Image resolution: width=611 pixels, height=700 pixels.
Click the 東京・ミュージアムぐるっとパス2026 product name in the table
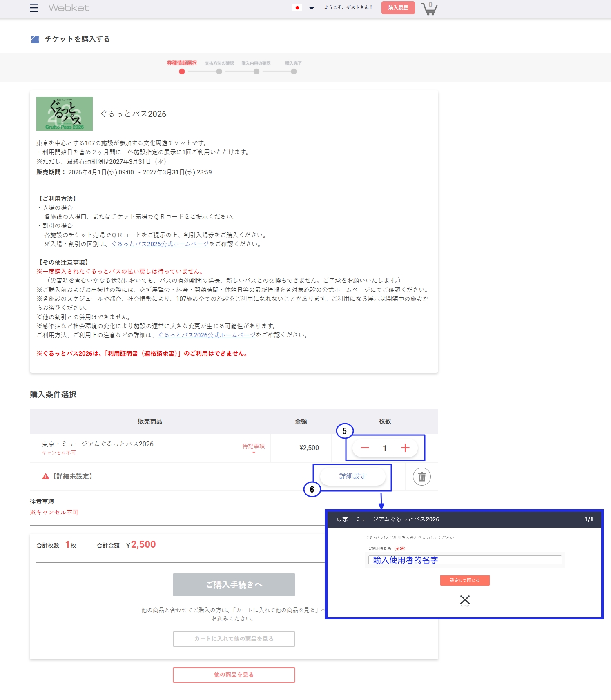[98, 444]
